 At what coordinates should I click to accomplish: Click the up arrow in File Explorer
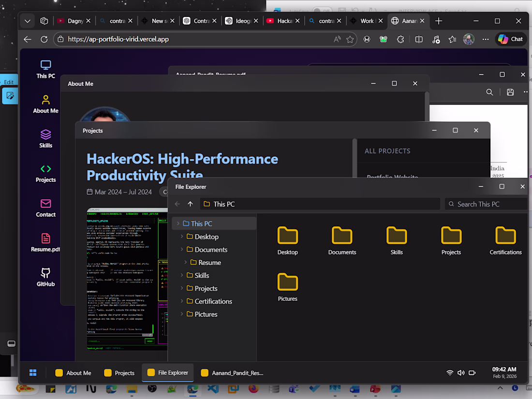click(190, 204)
